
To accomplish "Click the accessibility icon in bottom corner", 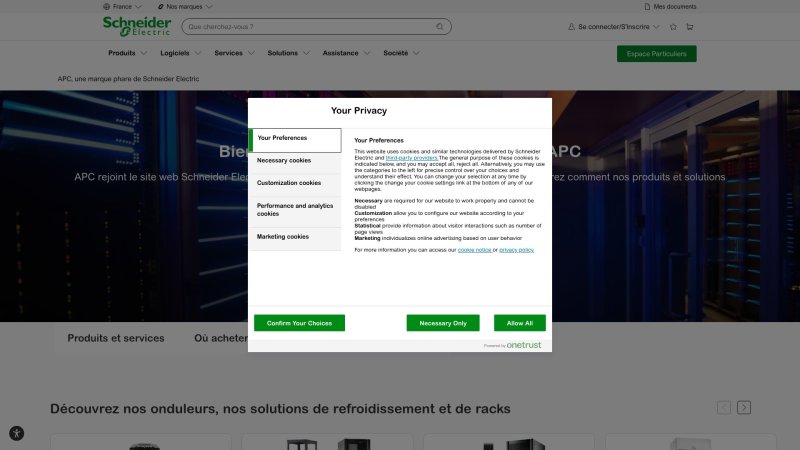I will coord(16,433).
